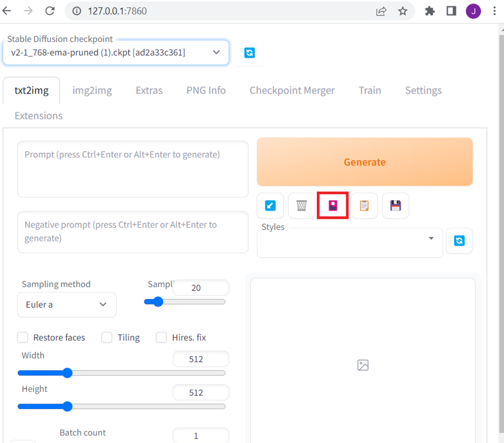This screenshot has width=504, height=443.
Task: Click the trash can clear prompt icon
Action: pyautogui.click(x=301, y=205)
